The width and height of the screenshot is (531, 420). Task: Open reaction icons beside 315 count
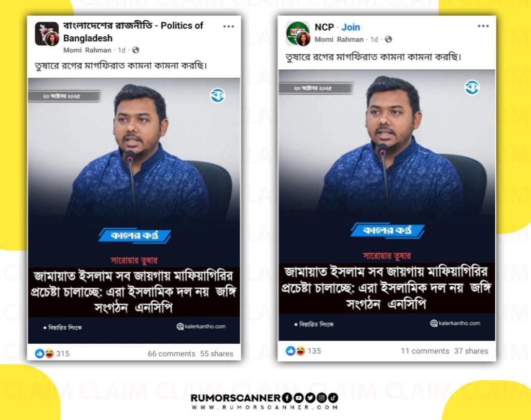(45, 354)
